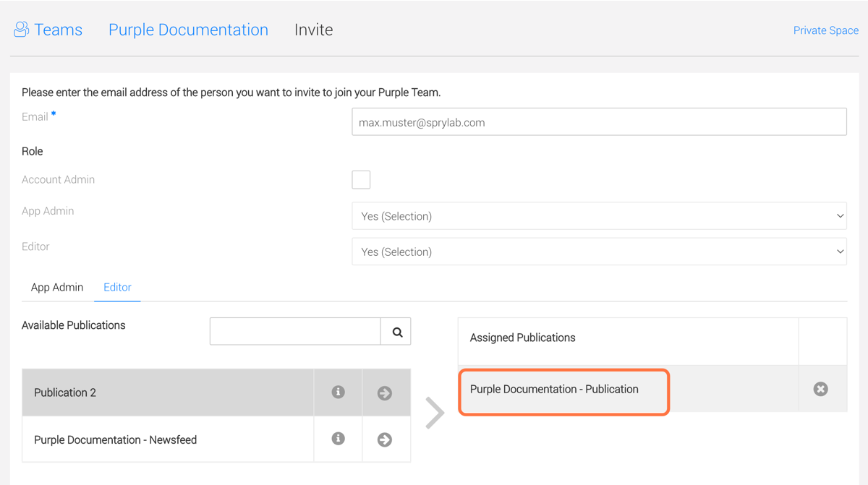Viewport: 868px width, 485px height.
Task: Click the Email input field
Action: click(x=599, y=122)
